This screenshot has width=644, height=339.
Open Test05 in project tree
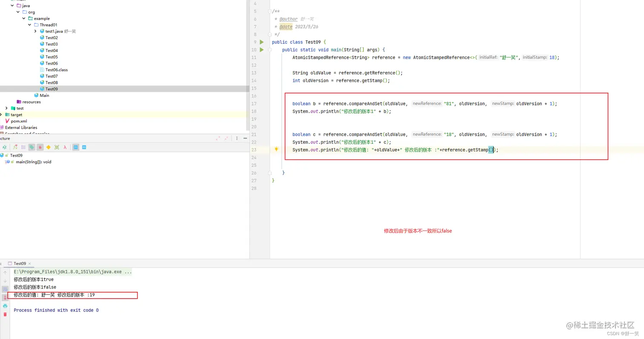click(52, 57)
